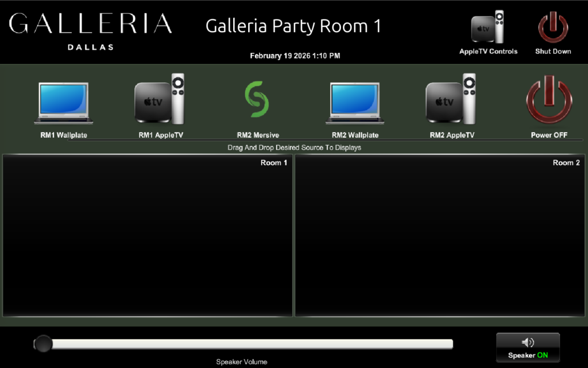The width and height of the screenshot is (588, 368).
Task: Click the date and time readout
Action: (295, 56)
